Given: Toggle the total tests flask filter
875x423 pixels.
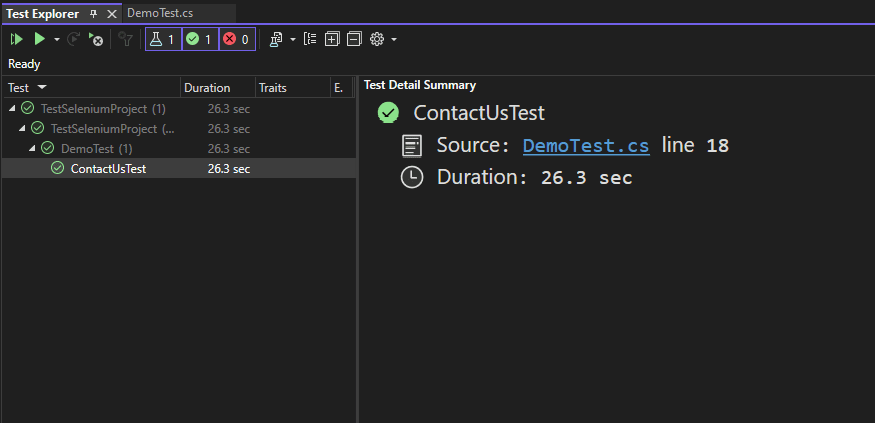Looking at the screenshot, I should [163, 40].
